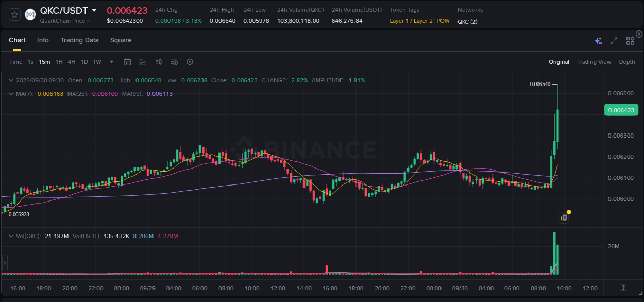This screenshot has height=302, width=644.
Task: Collapse the moving averages row
Action: click(x=11, y=94)
